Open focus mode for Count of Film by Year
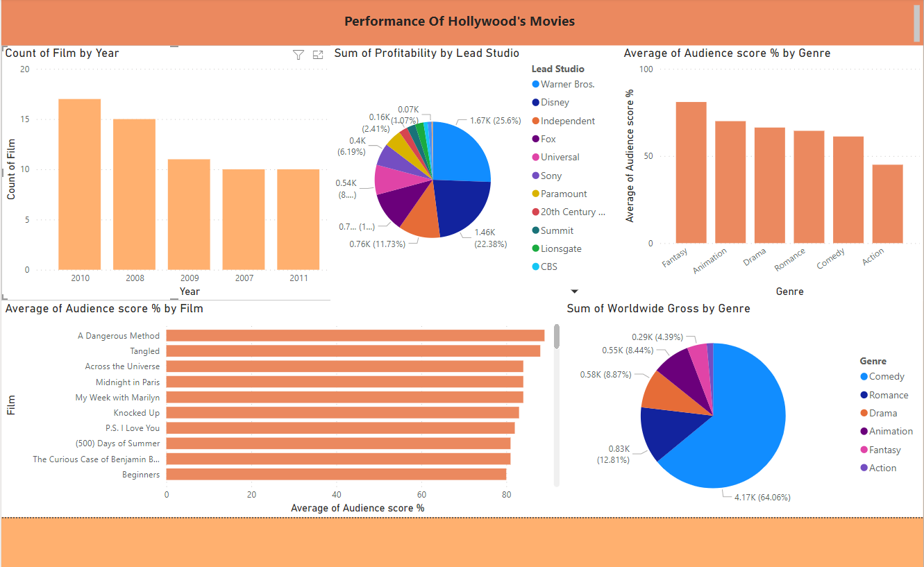Image resolution: width=924 pixels, height=567 pixels. [x=319, y=54]
